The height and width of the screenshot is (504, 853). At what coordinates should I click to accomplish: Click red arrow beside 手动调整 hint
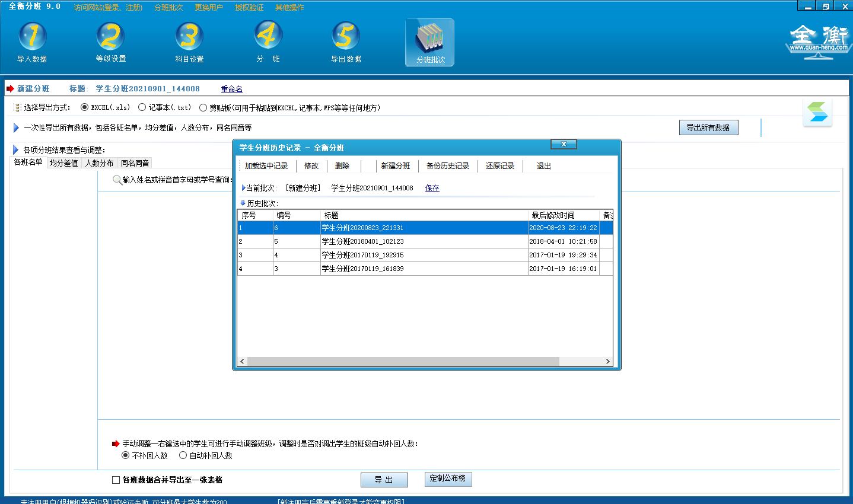tap(116, 444)
